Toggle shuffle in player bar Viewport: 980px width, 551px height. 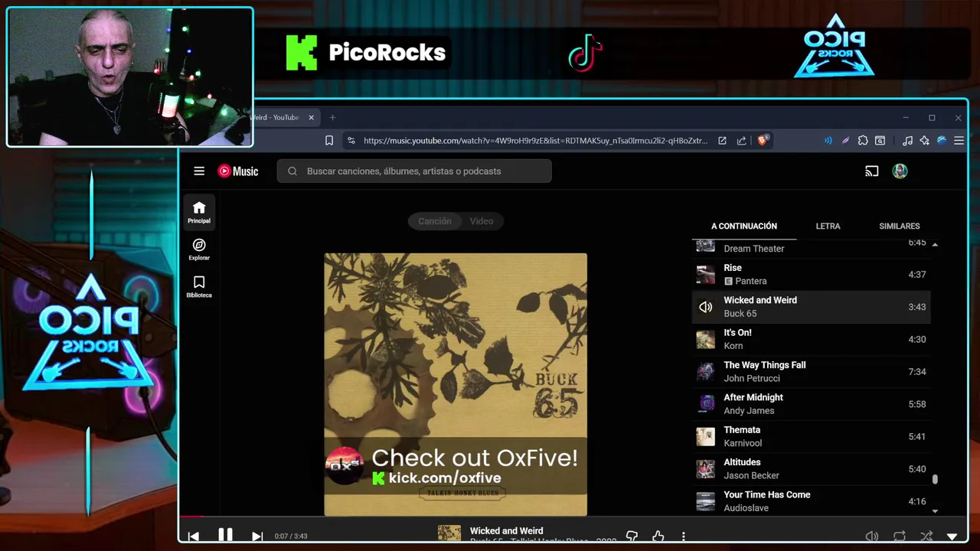tap(926, 536)
